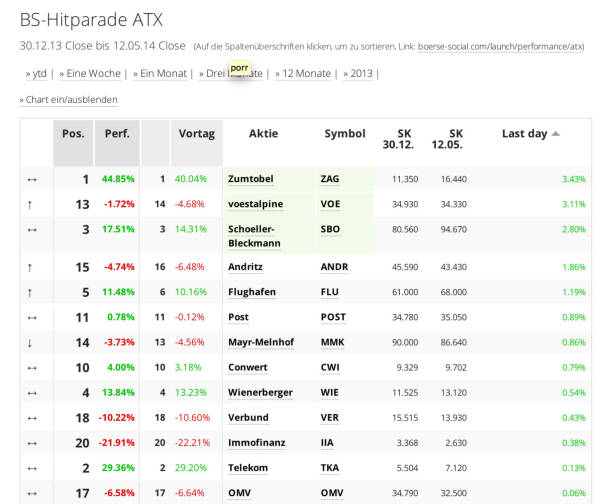Click the down arrow icon in Mayr-Melnhof row
Image resolution: width=600 pixels, height=504 pixels.
tap(31, 342)
